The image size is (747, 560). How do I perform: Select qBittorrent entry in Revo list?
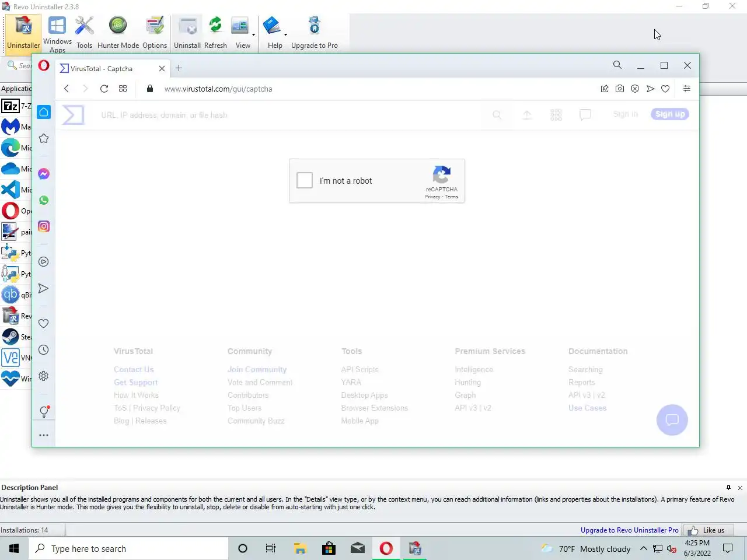click(x=16, y=295)
